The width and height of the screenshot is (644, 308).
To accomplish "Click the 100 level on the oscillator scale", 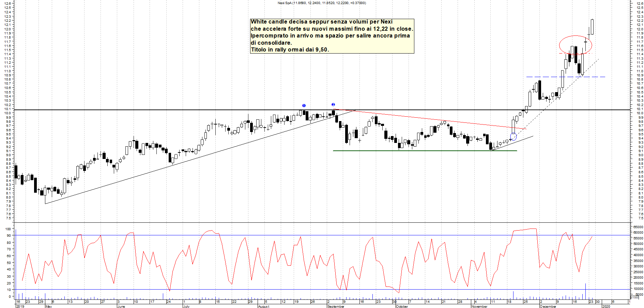I will (9, 229).
